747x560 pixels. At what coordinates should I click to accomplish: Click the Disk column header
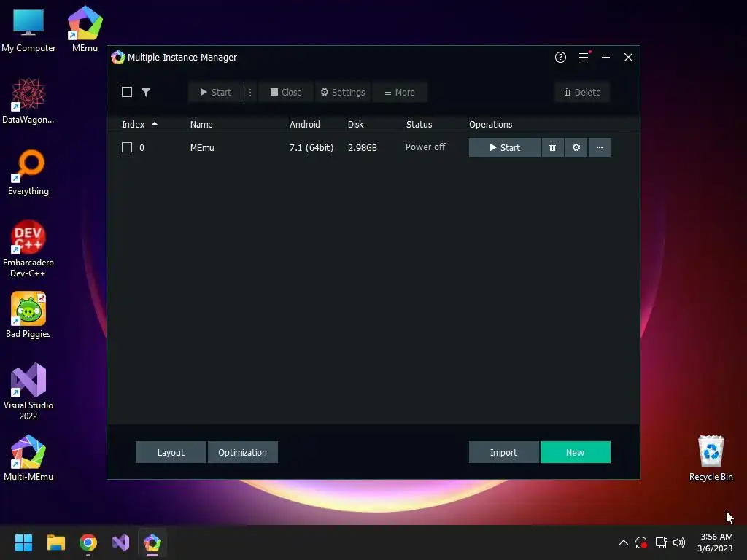[x=355, y=124]
